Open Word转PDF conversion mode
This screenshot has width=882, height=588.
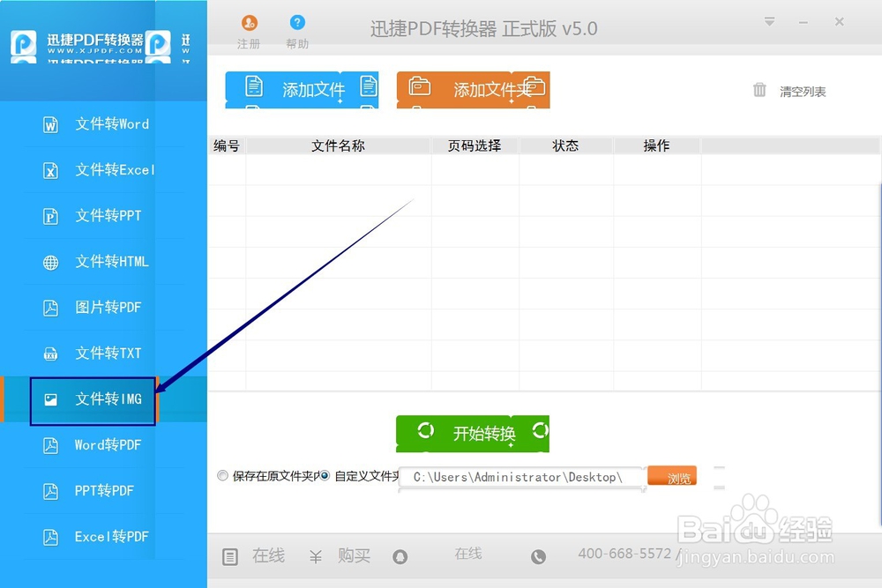103,444
